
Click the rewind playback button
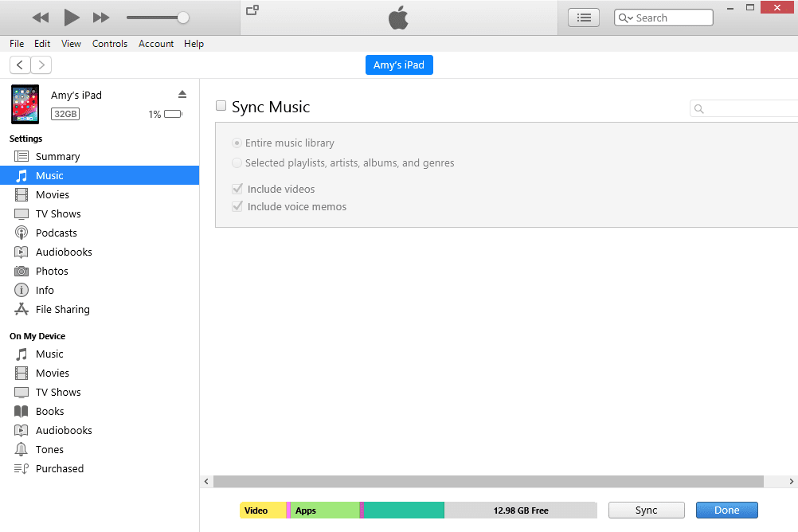coord(40,18)
